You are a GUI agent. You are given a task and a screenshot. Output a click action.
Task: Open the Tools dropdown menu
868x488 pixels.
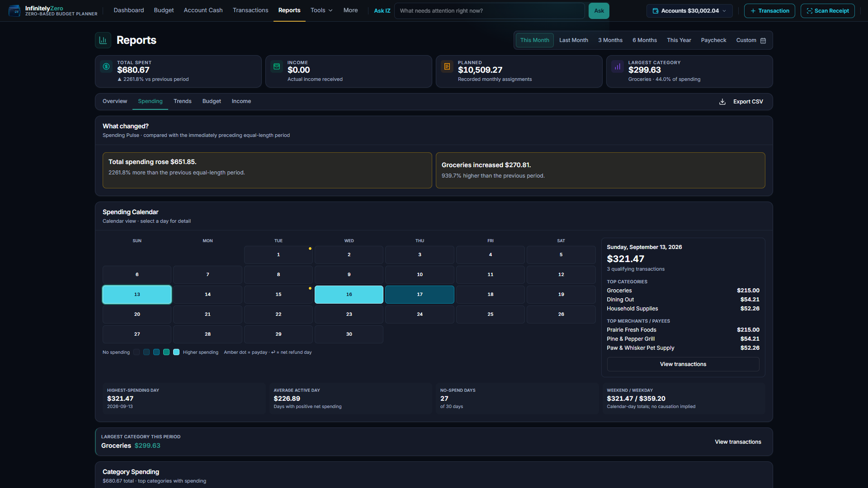pyautogui.click(x=321, y=10)
